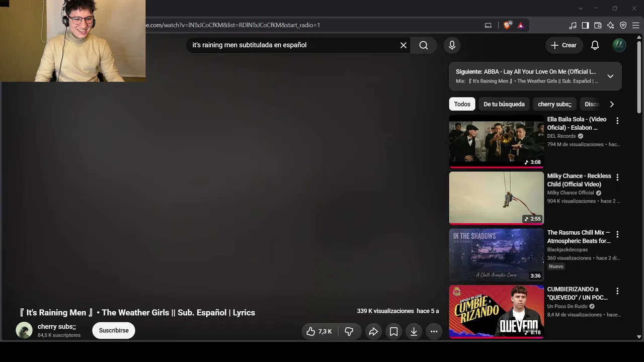The image size is (644, 362).
Task: Open Brave Rewards triangle icon
Action: 521,25
